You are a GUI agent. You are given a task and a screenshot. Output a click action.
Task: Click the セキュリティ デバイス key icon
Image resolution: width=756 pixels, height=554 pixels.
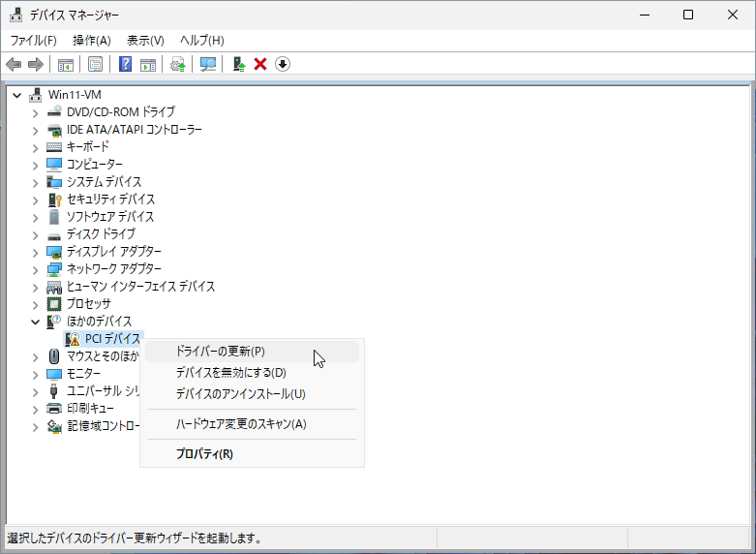click(54, 200)
